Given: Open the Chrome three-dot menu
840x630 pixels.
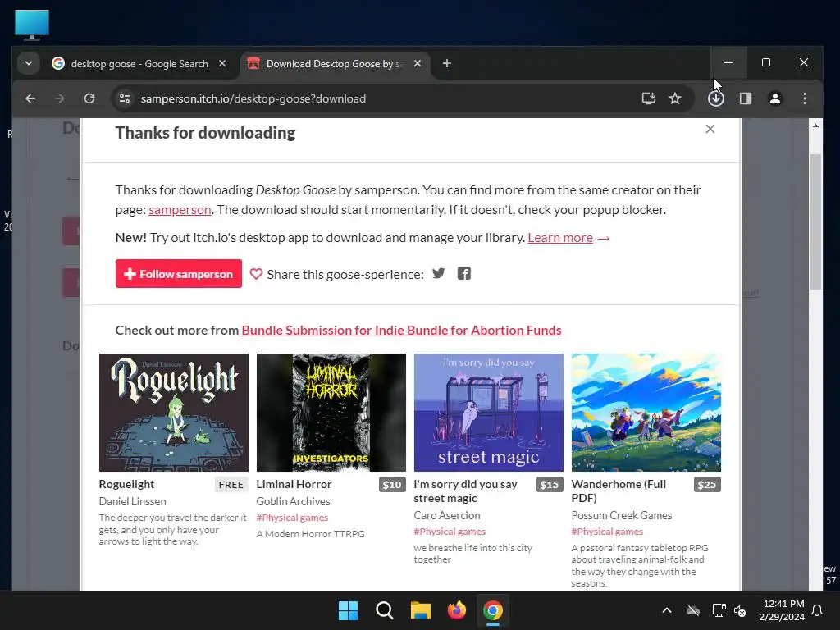Looking at the screenshot, I should coord(804,98).
